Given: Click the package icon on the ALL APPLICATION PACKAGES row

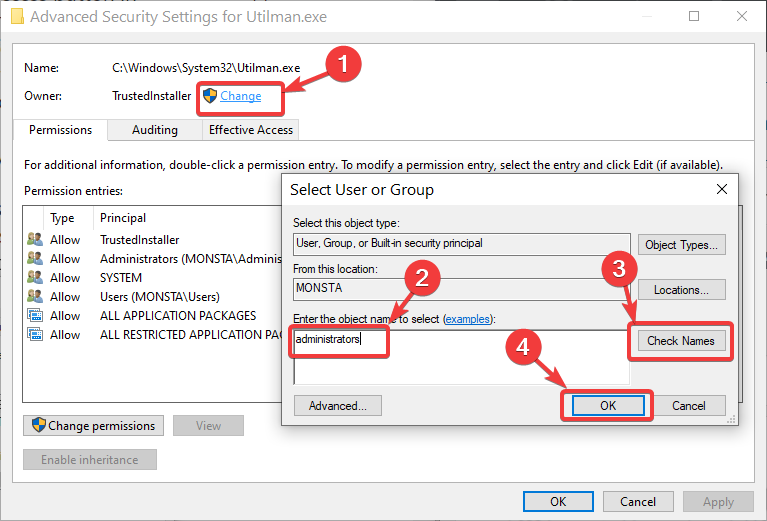Looking at the screenshot, I should (35, 316).
